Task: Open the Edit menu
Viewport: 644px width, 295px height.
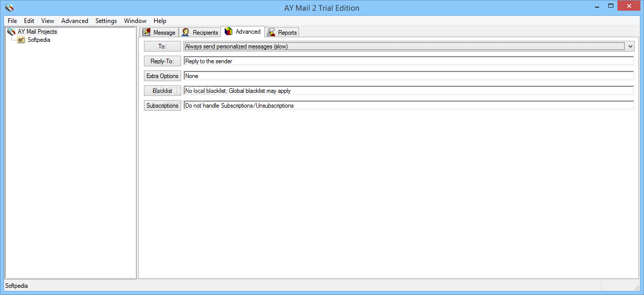Action: pyautogui.click(x=29, y=21)
